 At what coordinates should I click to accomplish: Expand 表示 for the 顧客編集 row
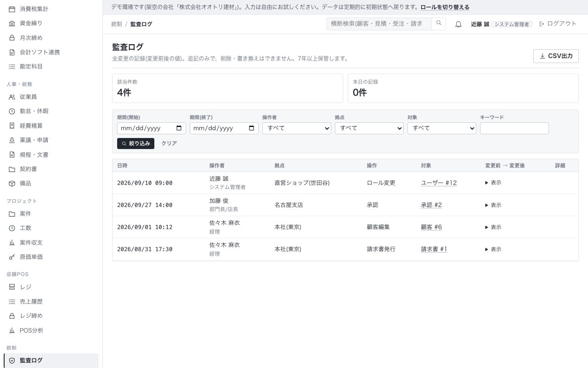pyautogui.click(x=493, y=227)
